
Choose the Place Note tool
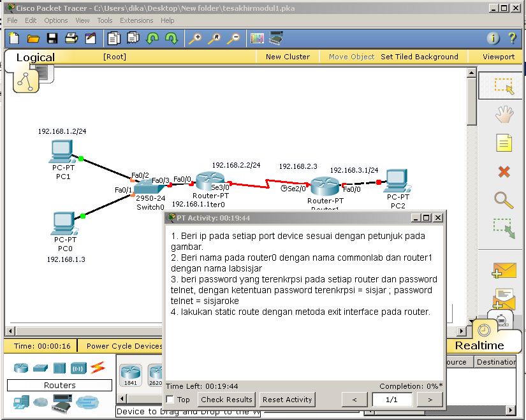tap(504, 143)
